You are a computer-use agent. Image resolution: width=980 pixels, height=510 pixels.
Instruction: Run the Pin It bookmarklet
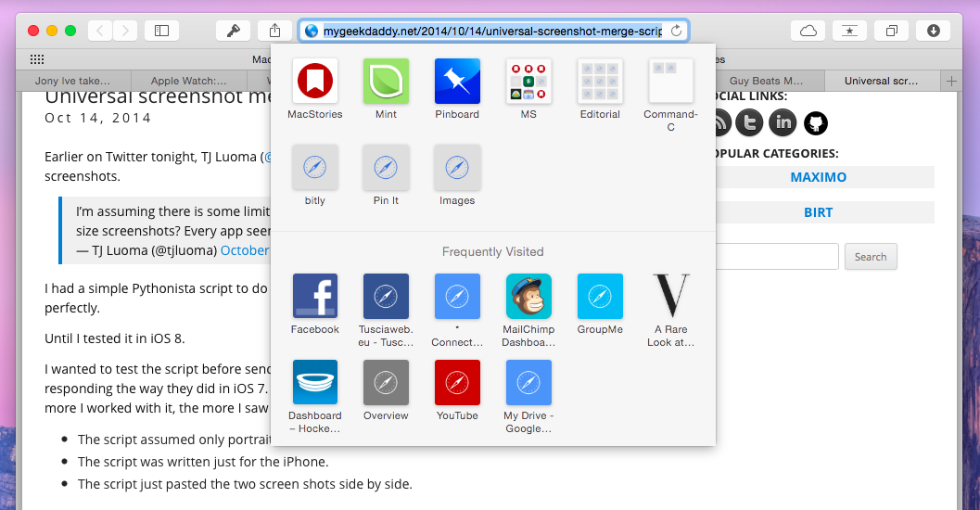point(387,168)
